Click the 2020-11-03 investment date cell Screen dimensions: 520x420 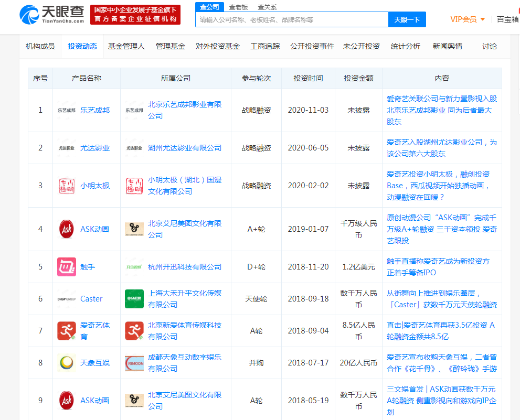(308, 110)
